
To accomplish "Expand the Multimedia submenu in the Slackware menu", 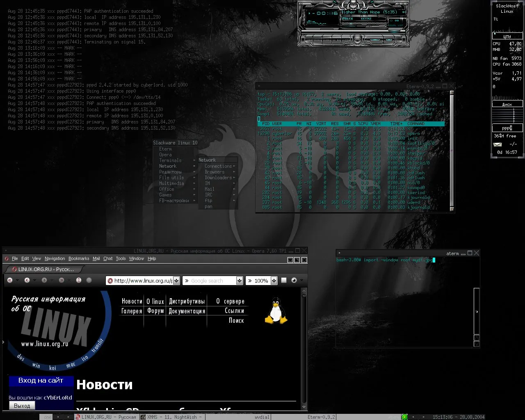I will click(176, 183).
